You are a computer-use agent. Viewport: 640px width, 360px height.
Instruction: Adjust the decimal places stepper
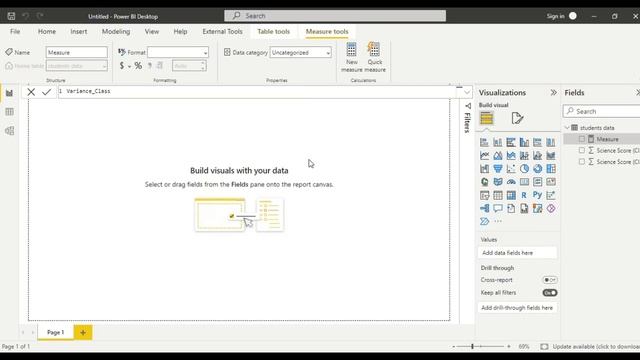coord(202,66)
